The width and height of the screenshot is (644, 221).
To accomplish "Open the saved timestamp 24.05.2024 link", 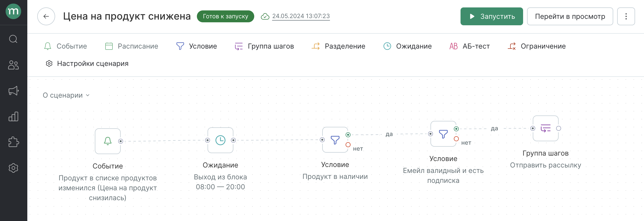I will tap(301, 16).
